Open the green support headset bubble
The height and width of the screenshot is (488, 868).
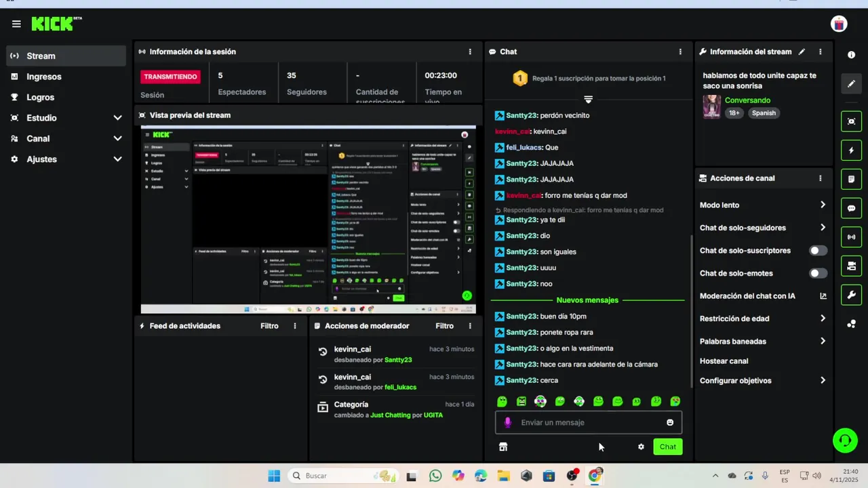(x=845, y=441)
